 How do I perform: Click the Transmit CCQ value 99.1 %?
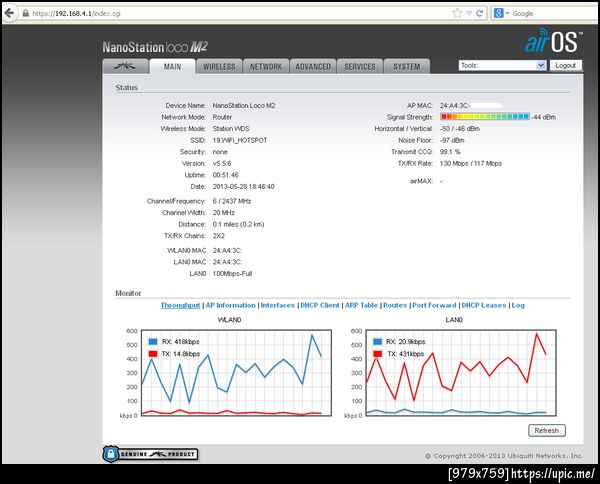(450, 152)
